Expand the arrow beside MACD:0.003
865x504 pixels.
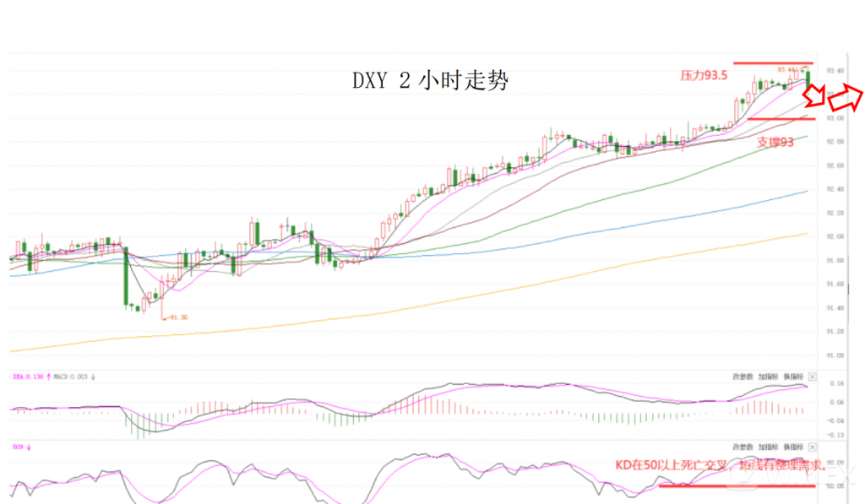(93, 376)
